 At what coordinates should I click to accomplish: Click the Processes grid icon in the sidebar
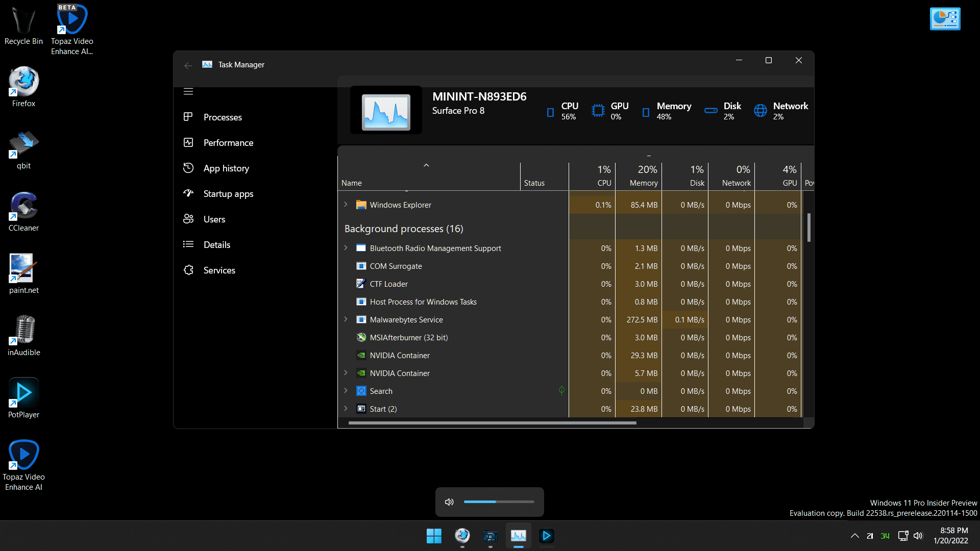pyautogui.click(x=188, y=117)
